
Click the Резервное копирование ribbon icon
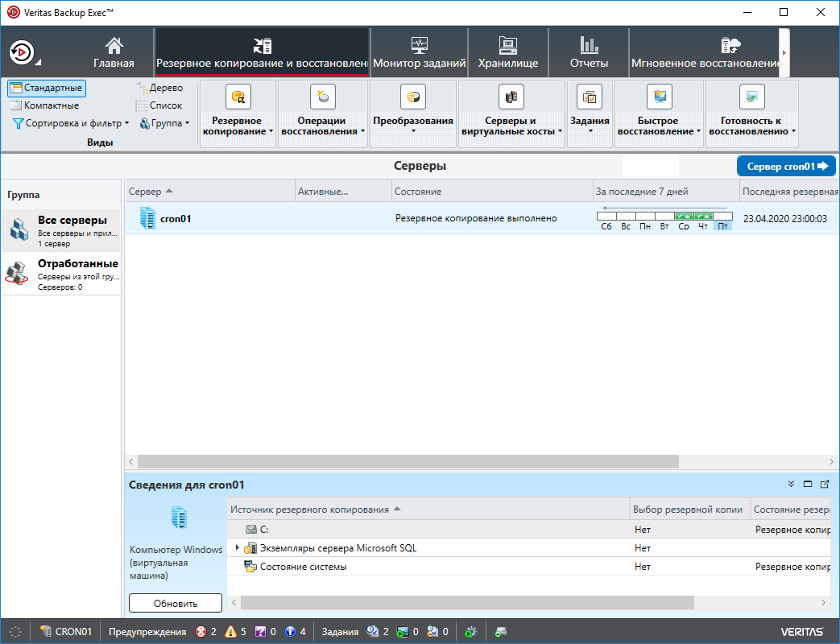pyautogui.click(x=238, y=97)
